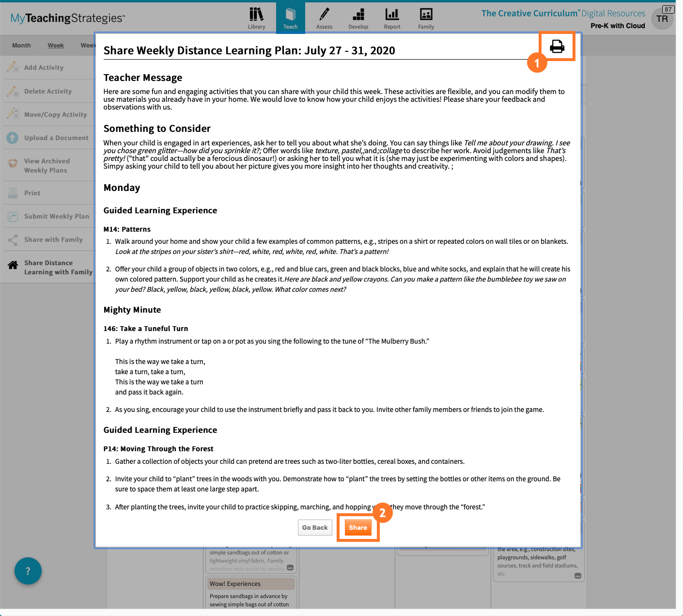Click the '146: Take a Tuneful Turn' title
This screenshot has height=616, width=683.
(x=146, y=329)
